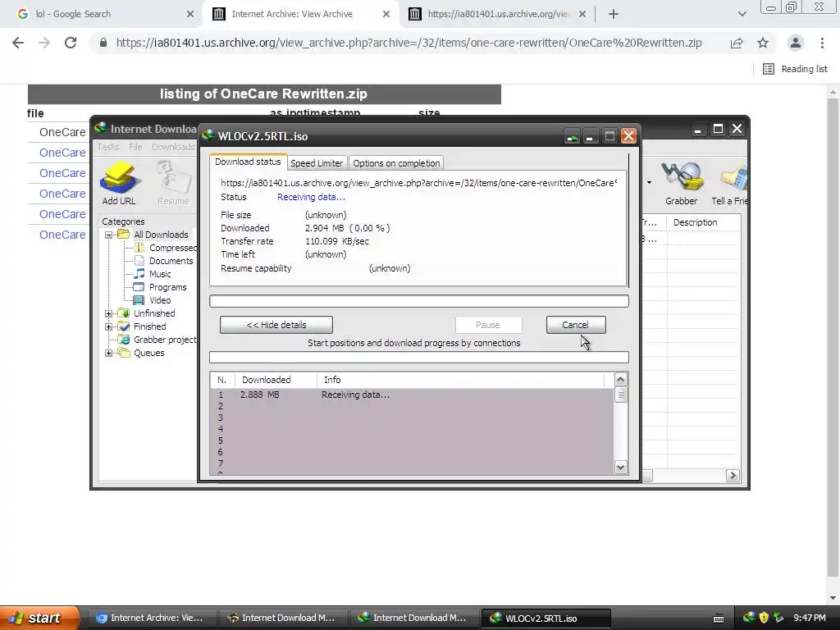840x630 pixels.
Task: Click the site lock icon in address bar
Action: [103, 43]
